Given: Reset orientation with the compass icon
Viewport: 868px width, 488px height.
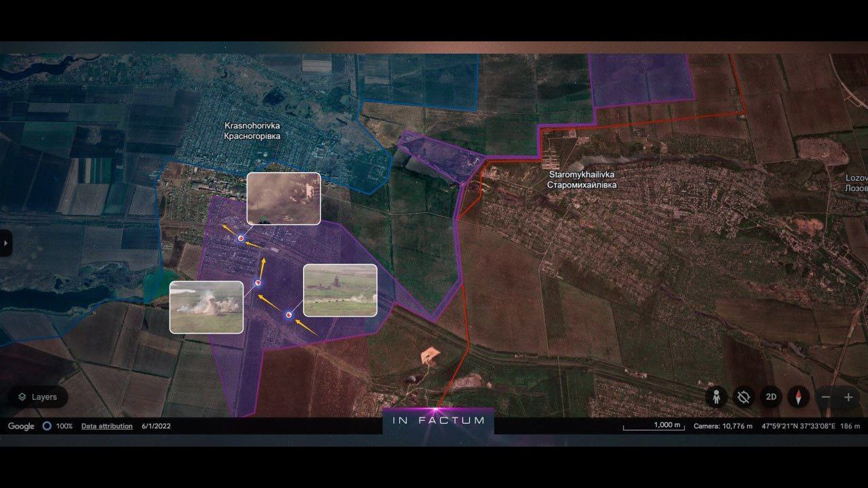Looking at the screenshot, I should [x=799, y=397].
